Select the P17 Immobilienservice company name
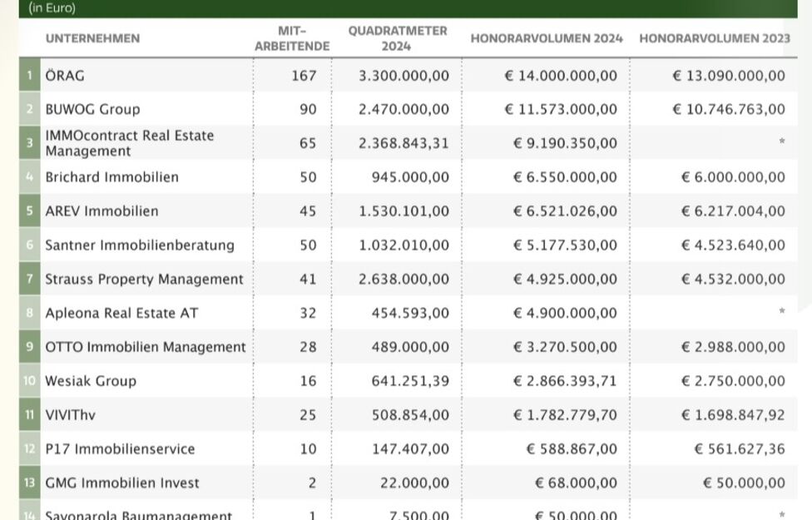The image size is (812, 520). pos(120,449)
